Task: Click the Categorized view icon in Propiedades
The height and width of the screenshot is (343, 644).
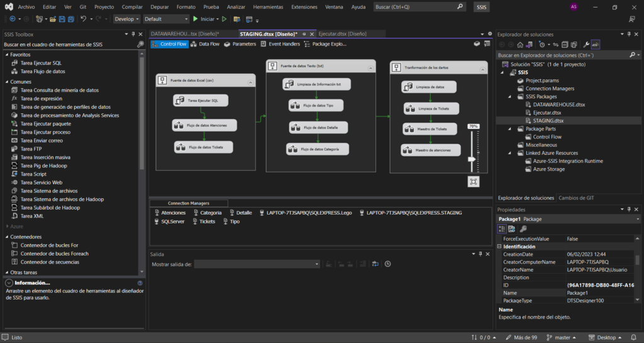Action: 502,228
